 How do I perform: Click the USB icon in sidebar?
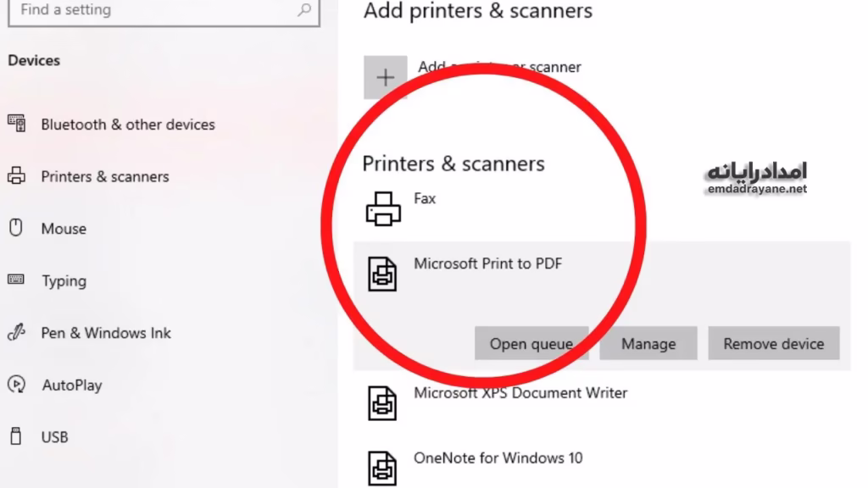click(15, 437)
